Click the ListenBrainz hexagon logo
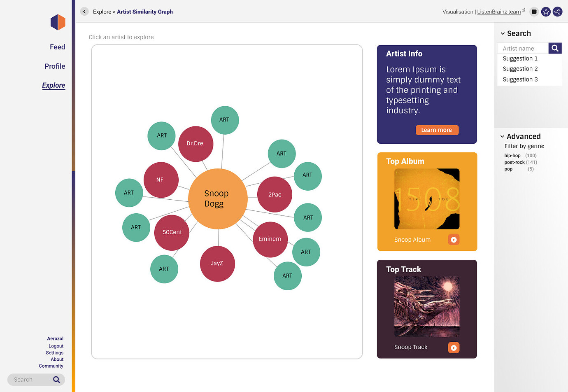This screenshot has height=392, width=568. click(58, 22)
